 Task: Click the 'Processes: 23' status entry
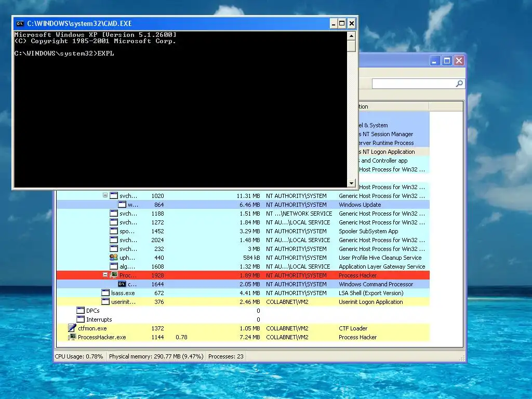(225, 356)
